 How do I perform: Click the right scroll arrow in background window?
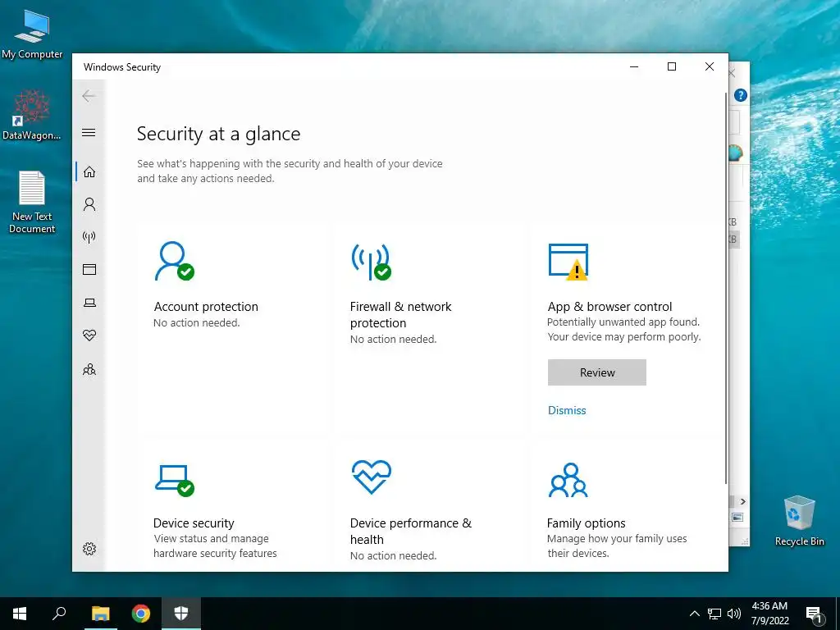coord(742,501)
